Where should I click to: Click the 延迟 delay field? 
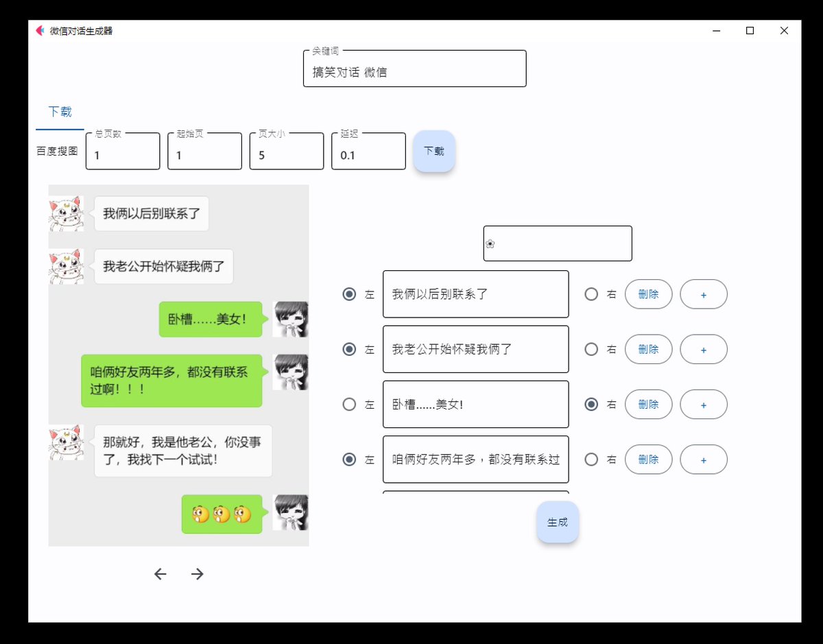368,151
